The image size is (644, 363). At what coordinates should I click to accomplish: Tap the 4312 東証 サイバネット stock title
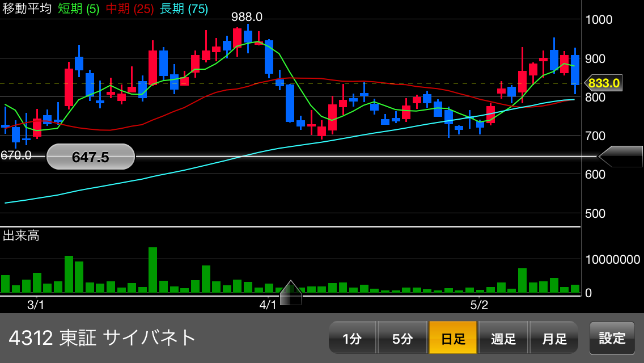(x=102, y=337)
